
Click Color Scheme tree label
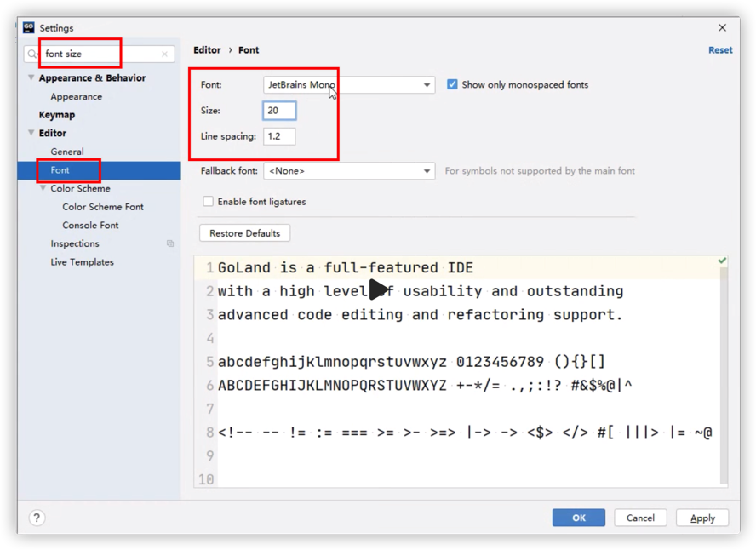coord(80,188)
